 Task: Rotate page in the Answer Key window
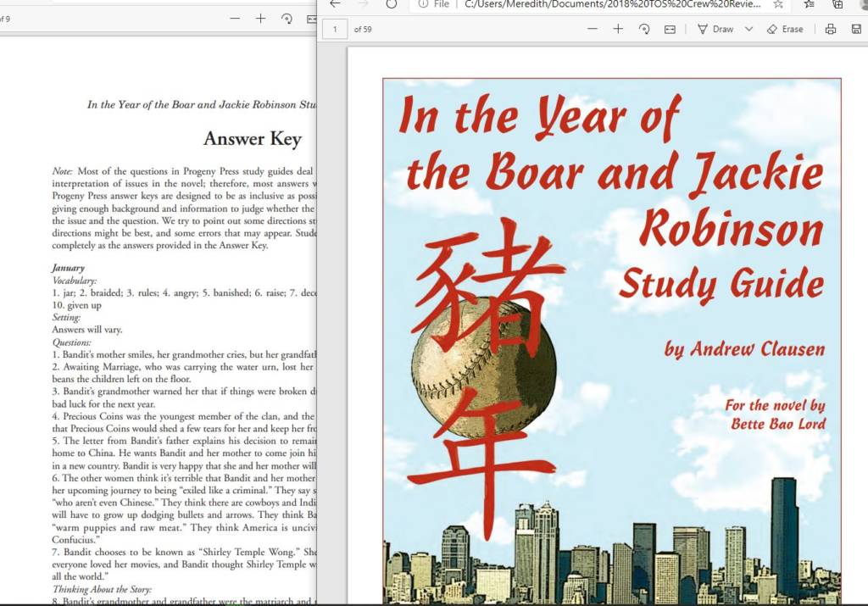pos(287,19)
